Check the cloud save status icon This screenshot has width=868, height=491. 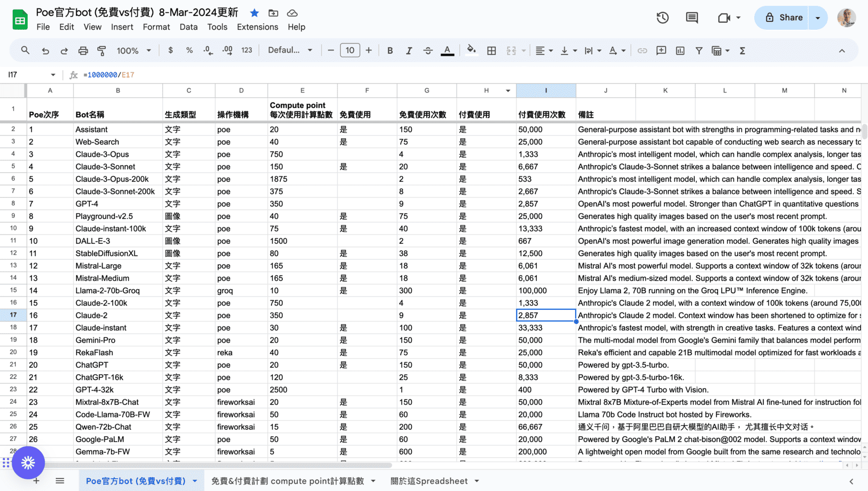(292, 13)
